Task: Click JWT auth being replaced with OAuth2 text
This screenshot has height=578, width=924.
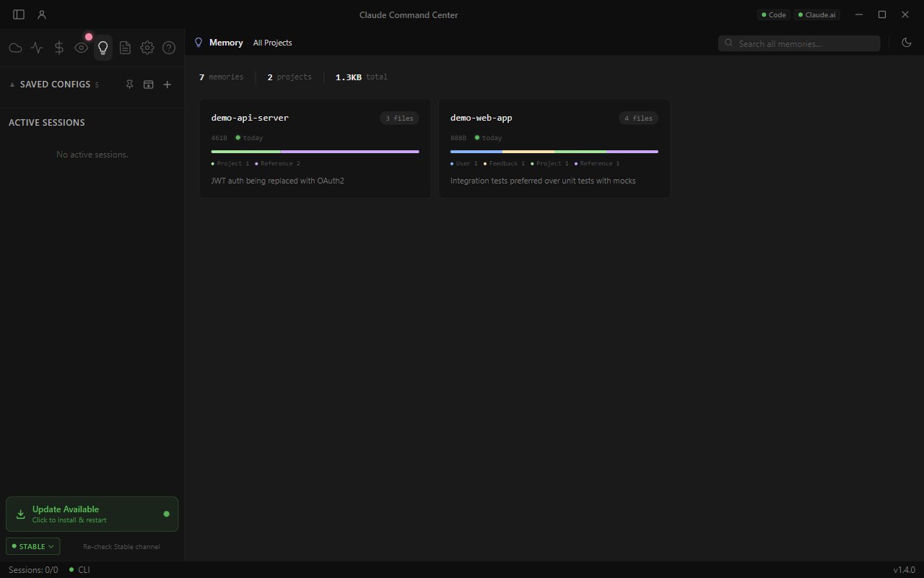Action: click(x=277, y=181)
